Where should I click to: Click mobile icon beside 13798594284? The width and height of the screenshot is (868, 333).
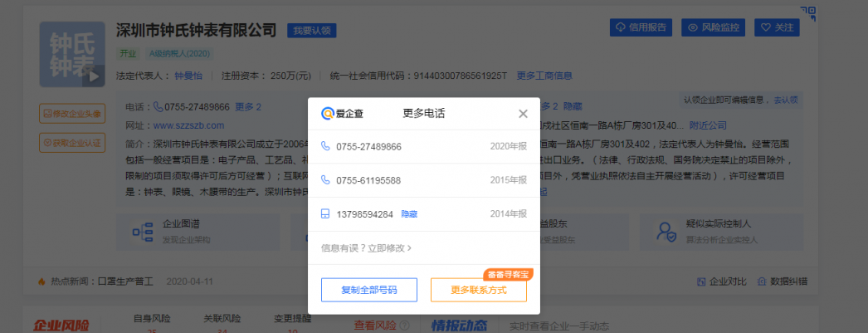[325, 214]
